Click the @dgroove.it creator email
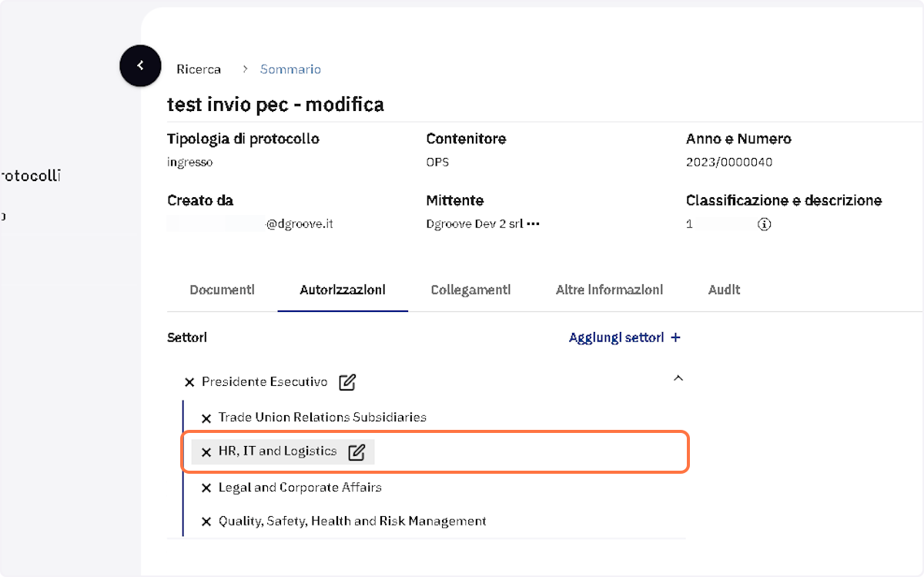 (x=300, y=224)
